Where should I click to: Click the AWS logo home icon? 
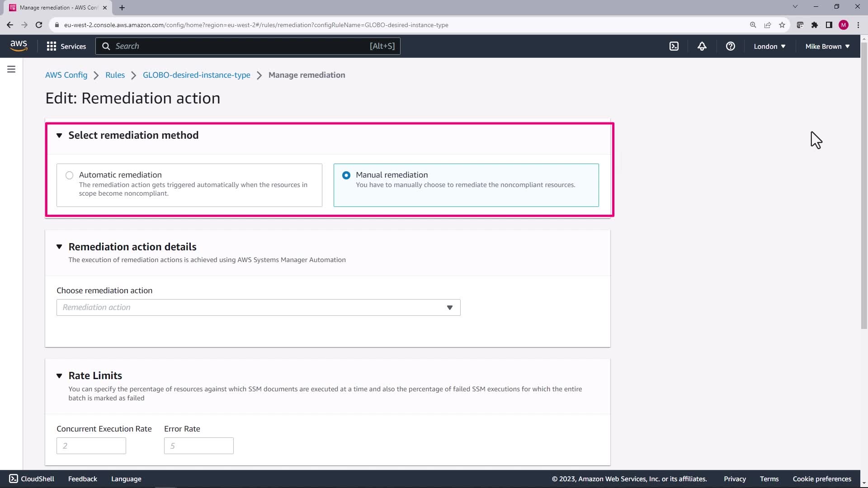(x=19, y=46)
